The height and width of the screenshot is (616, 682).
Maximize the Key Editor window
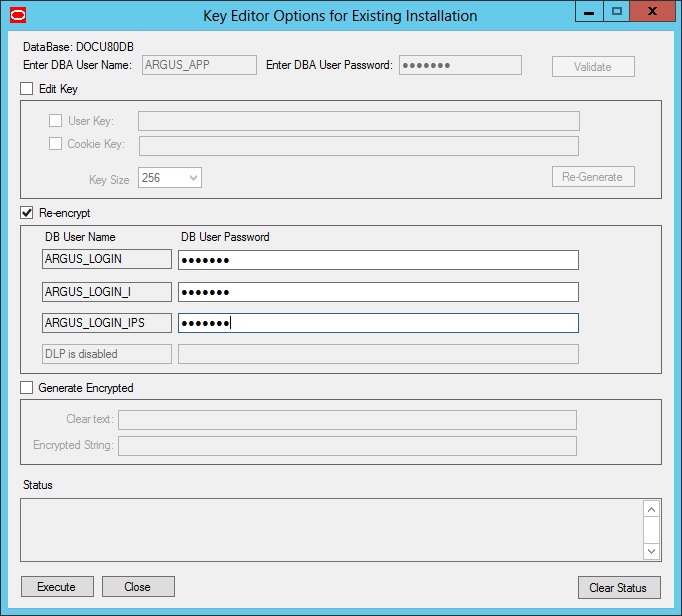click(616, 11)
